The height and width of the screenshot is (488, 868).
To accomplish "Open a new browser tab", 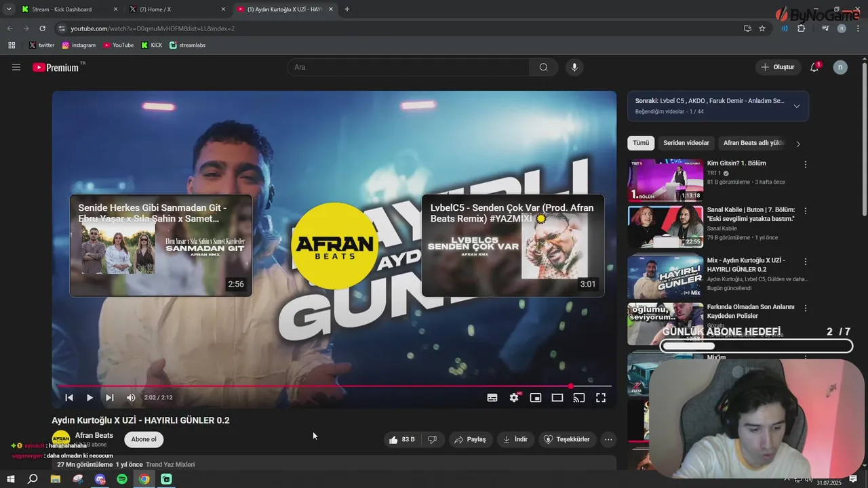I will (x=347, y=9).
